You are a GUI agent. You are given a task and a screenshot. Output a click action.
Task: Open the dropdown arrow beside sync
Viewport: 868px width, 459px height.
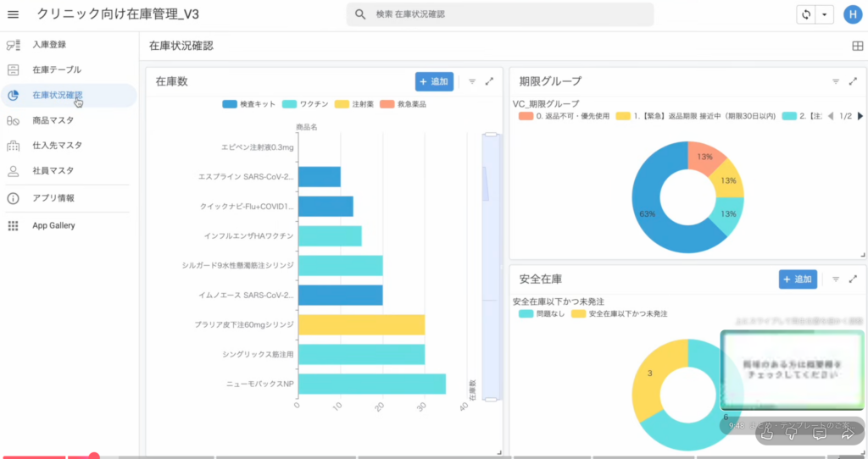coord(824,14)
